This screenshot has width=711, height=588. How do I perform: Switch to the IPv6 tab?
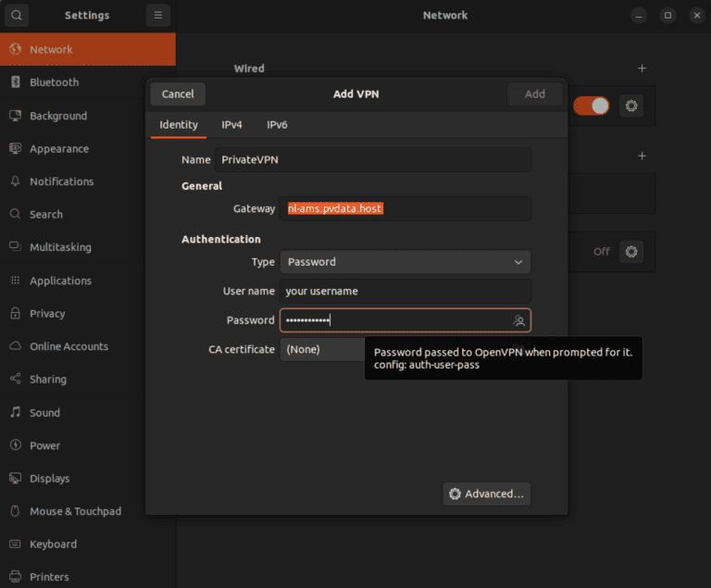277,125
